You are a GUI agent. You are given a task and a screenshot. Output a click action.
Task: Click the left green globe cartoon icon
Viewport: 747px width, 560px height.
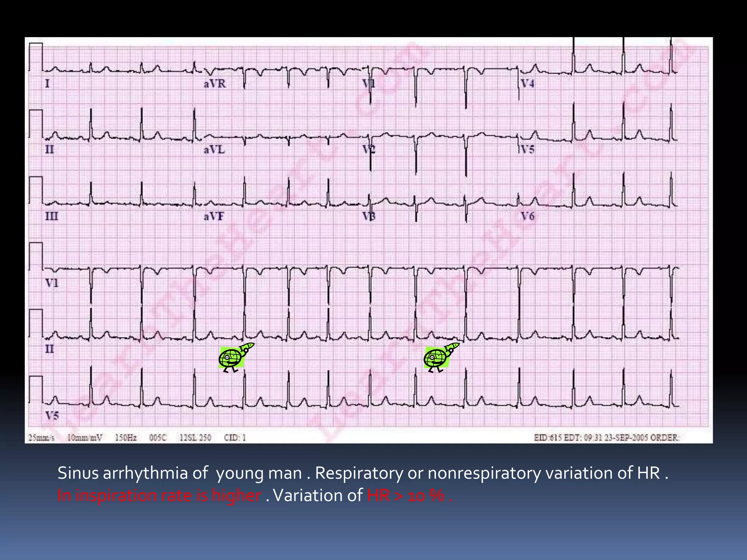coord(236,358)
